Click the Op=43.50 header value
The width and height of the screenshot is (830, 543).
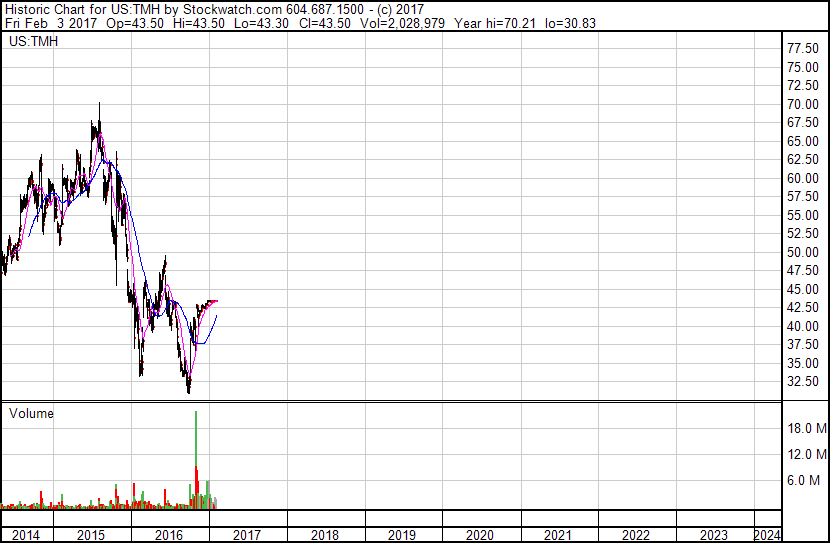pyautogui.click(x=135, y=23)
